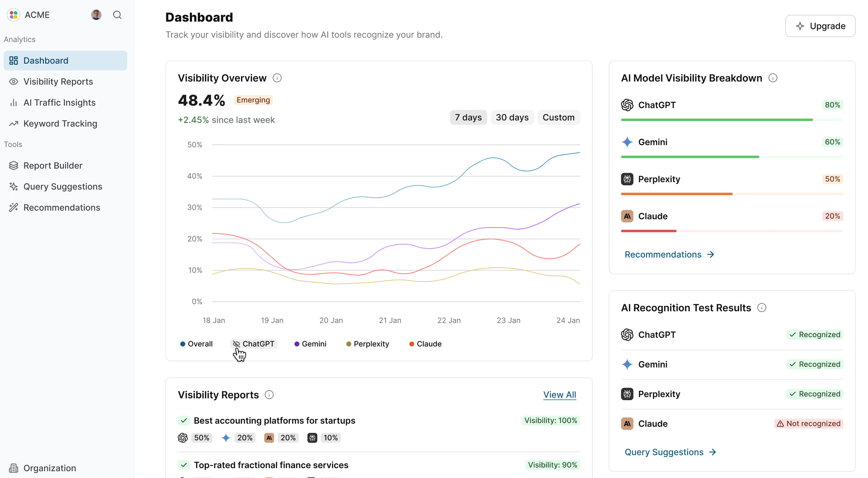Open Recommendations in the sidebar
The width and height of the screenshot is (868, 478).
click(x=61, y=207)
